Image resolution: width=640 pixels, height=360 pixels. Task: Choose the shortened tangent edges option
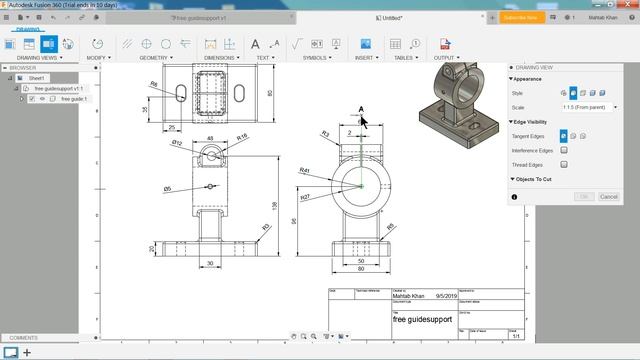tap(573, 136)
